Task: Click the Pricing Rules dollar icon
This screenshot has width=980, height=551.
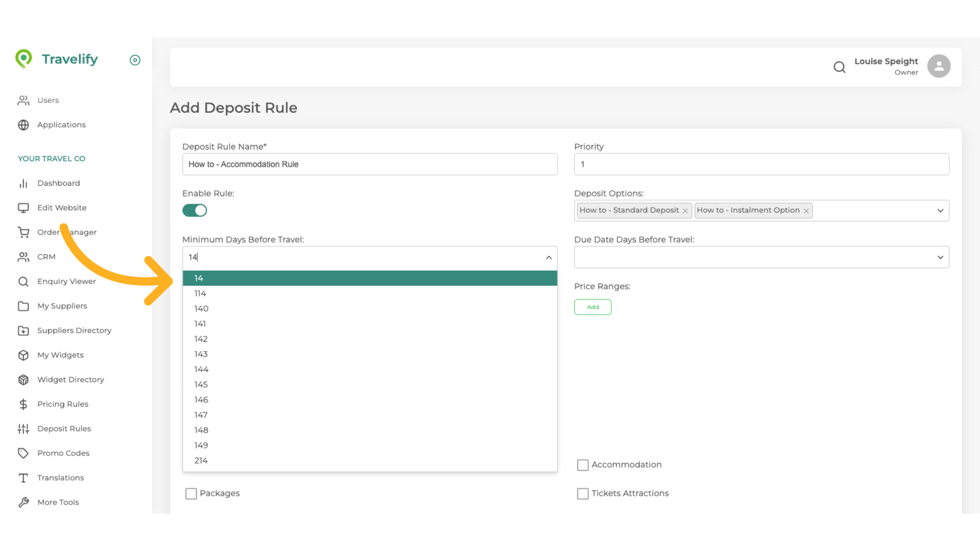Action: (x=23, y=405)
